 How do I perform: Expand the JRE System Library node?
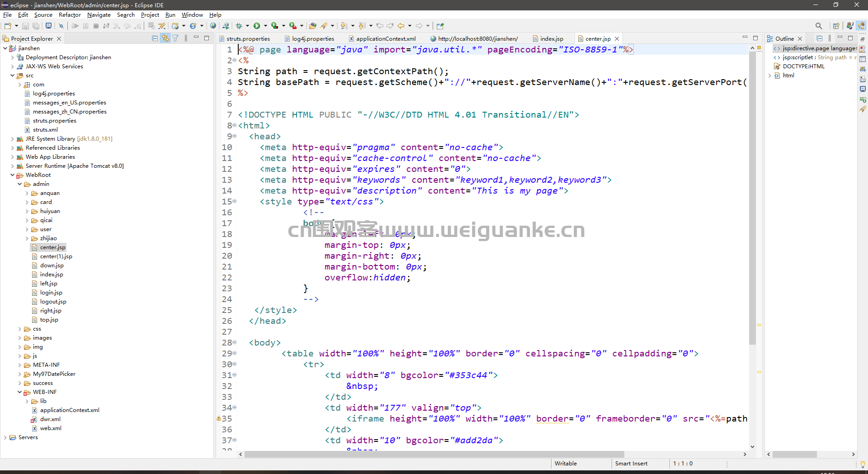pyautogui.click(x=12, y=139)
